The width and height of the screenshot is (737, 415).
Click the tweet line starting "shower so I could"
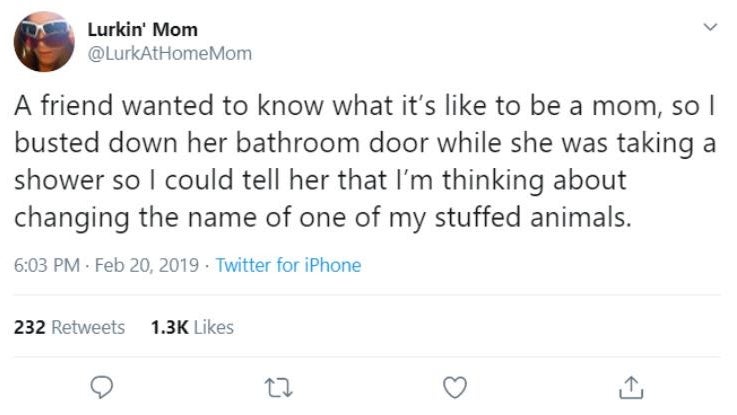[x=320, y=181]
